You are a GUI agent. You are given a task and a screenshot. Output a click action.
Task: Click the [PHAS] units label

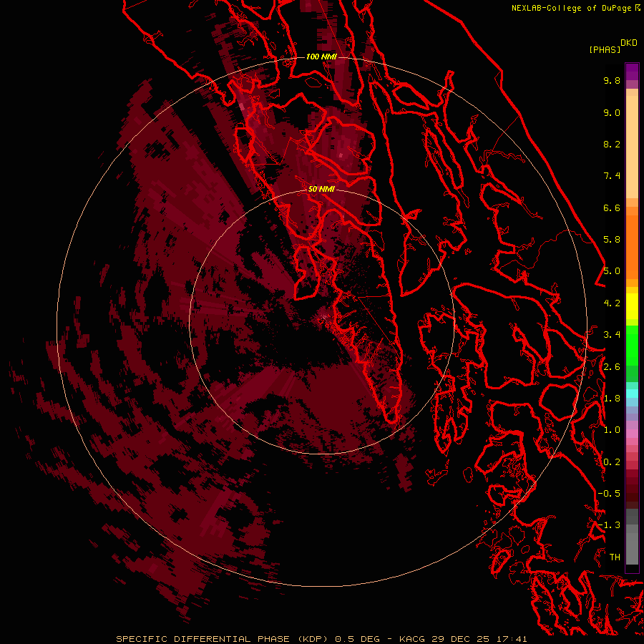[x=605, y=50]
